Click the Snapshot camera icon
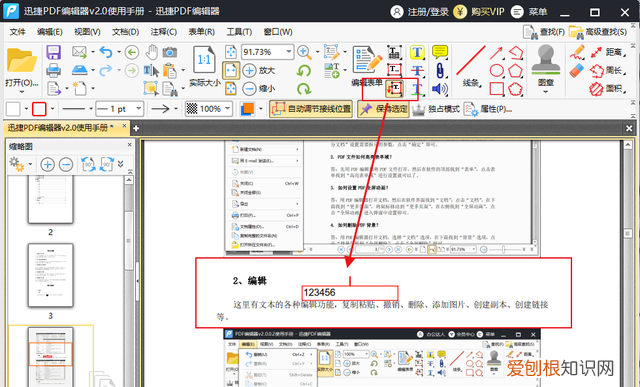 pyautogui.click(x=170, y=52)
